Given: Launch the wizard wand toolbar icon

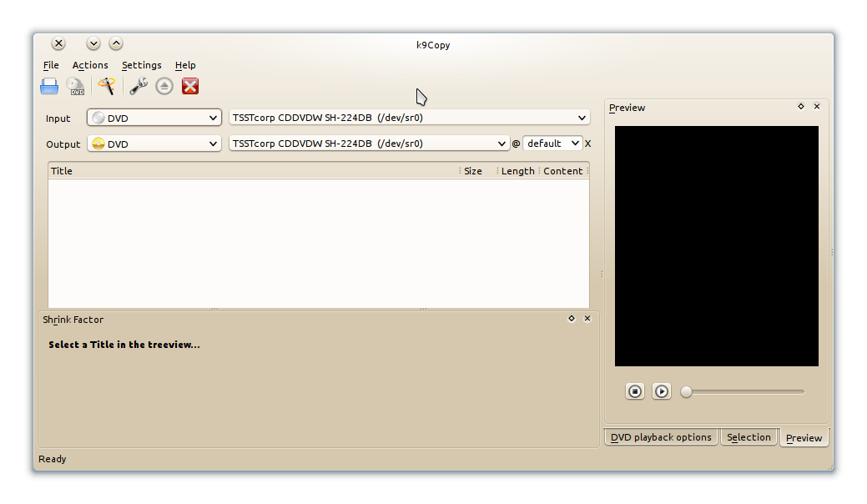Looking at the screenshot, I should coord(106,86).
